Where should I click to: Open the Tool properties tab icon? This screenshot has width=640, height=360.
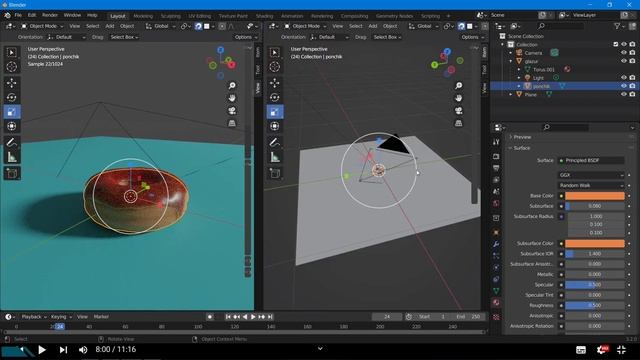coord(496,142)
